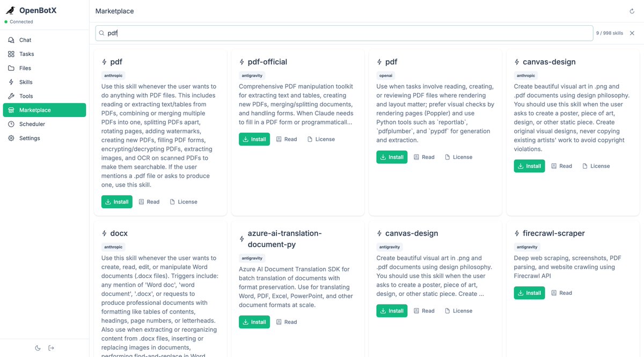Click the search field containing pdf

point(344,33)
